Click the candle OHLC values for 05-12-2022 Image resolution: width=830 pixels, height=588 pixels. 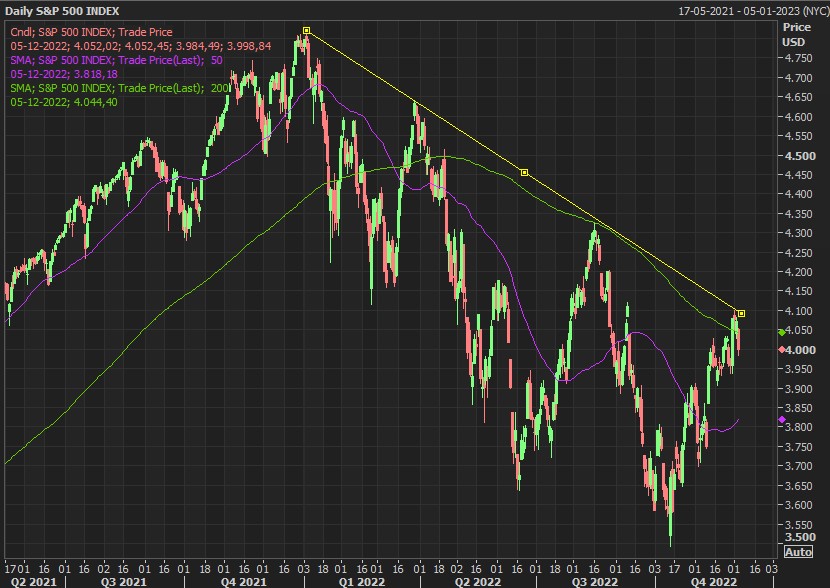pos(141,46)
